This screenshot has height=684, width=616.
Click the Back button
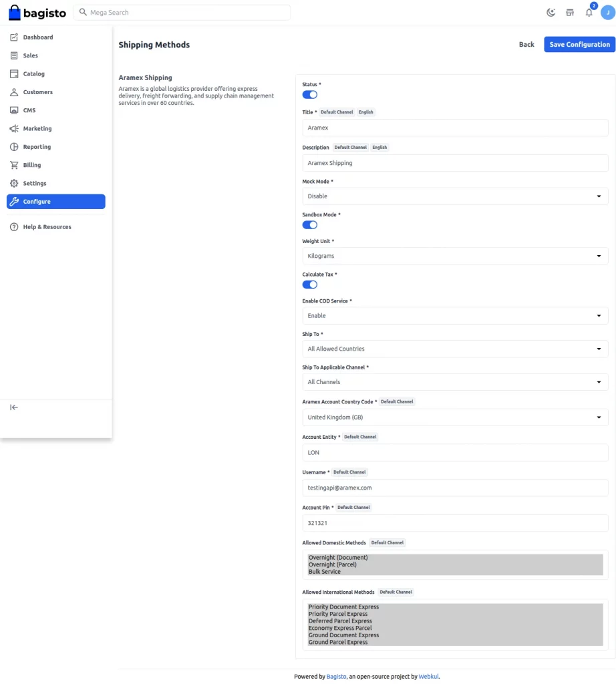click(x=526, y=45)
